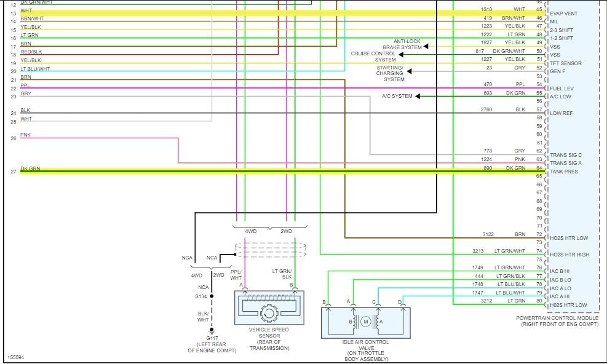Click the Idle Air Control Valve symbol
The width and height of the screenshot is (607, 364).
[366, 323]
